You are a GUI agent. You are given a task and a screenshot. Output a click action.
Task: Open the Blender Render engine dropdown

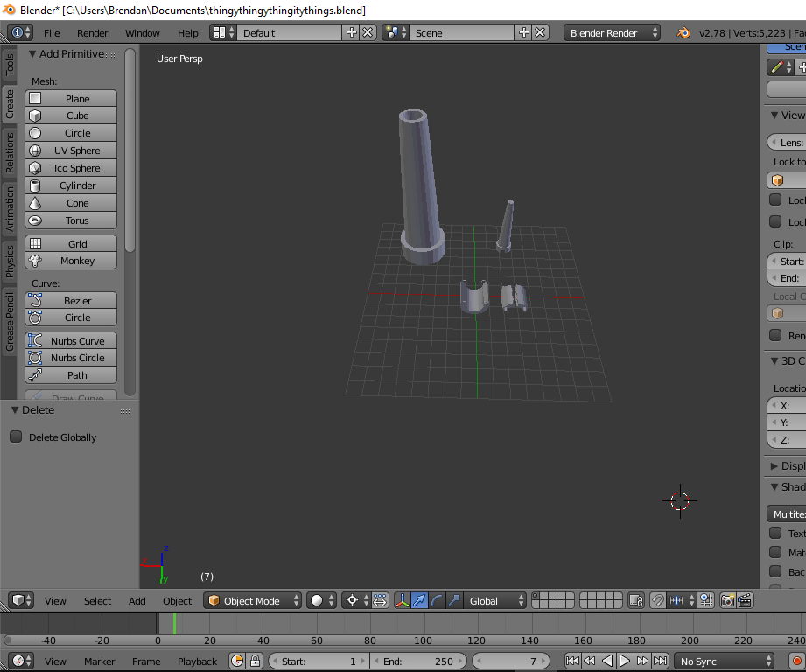(612, 33)
